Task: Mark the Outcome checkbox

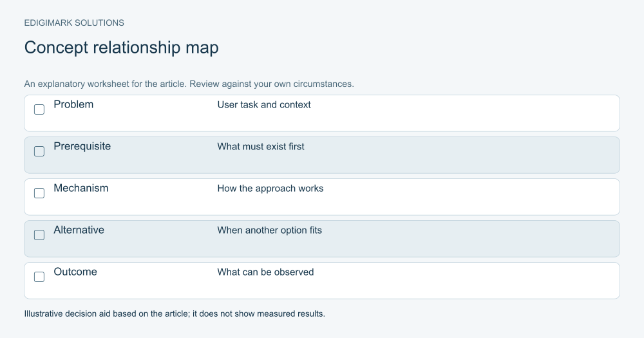Action: point(39,277)
